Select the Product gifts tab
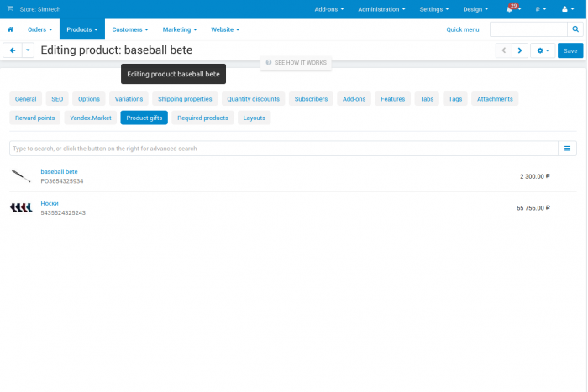 [144, 118]
